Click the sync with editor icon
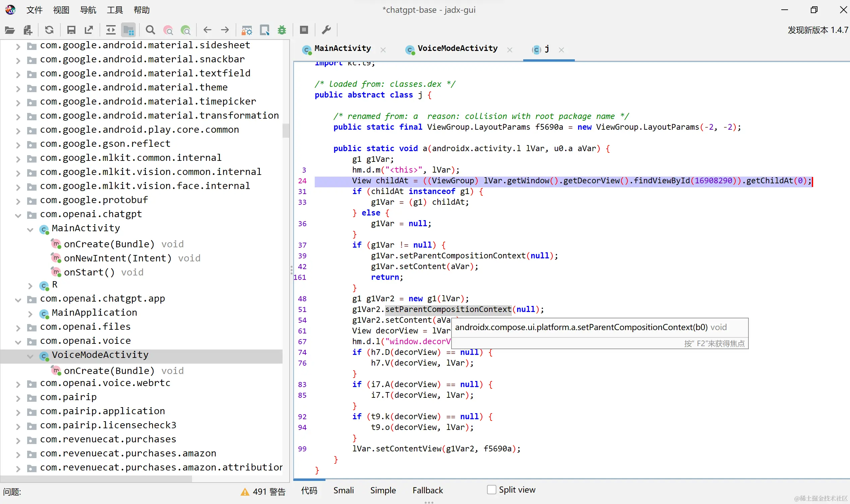 point(111,30)
